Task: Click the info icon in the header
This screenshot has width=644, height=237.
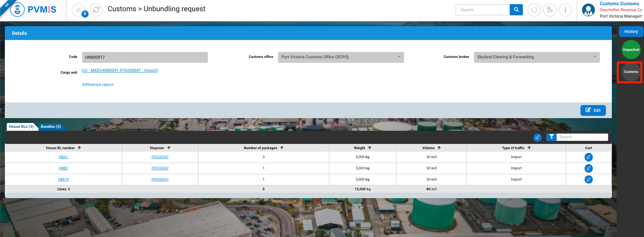Action: point(565,10)
